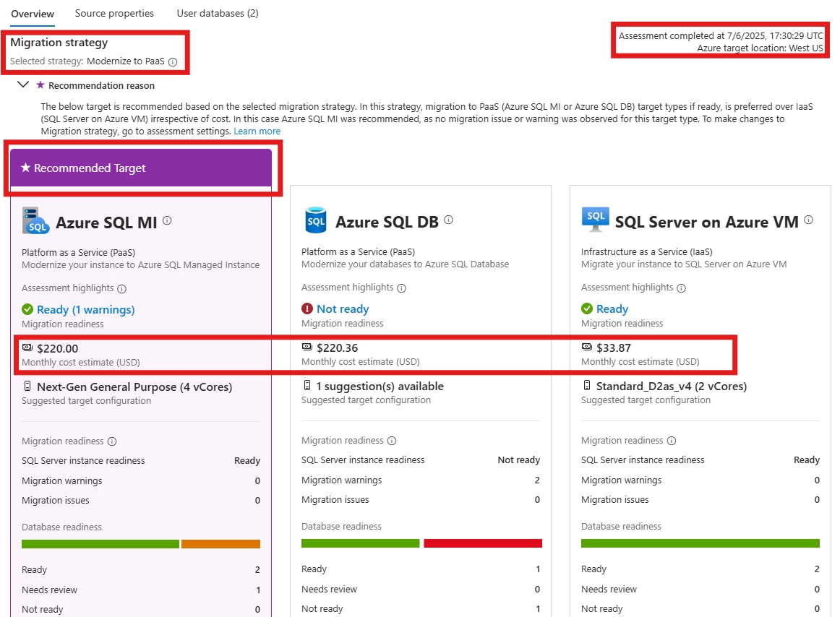Click config icon beside 1 suggestion(s) available
This screenshot has width=840, height=617.
[307, 385]
